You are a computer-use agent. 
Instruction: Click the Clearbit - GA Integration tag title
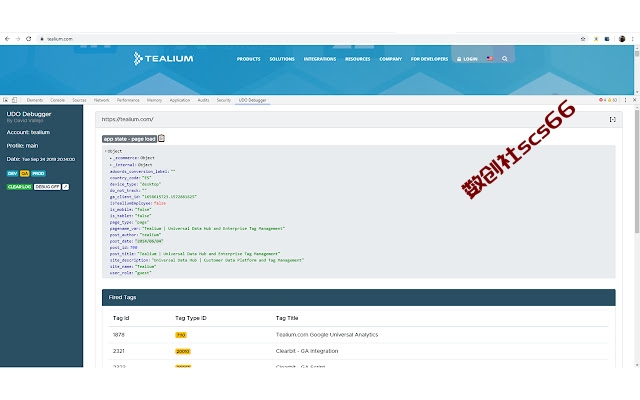click(x=307, y=351)
